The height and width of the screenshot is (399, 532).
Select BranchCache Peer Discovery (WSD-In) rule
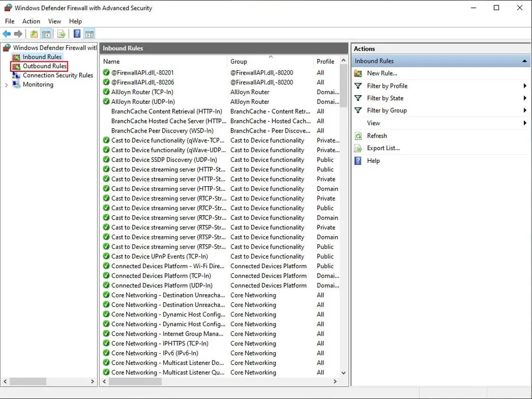pyautogui.click(x=162, y=131)
